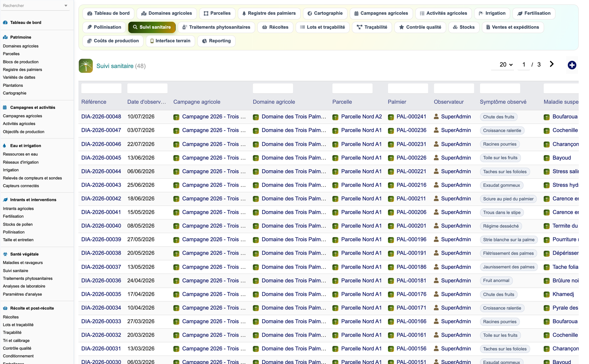Viewport: 589px width, 364px height.
Task: Open Objectifs de production in sidebar
Action: pos(24,132)
